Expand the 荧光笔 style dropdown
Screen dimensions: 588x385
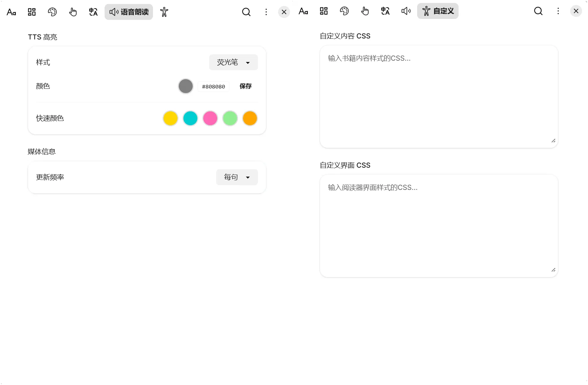(x=233, y=62)
